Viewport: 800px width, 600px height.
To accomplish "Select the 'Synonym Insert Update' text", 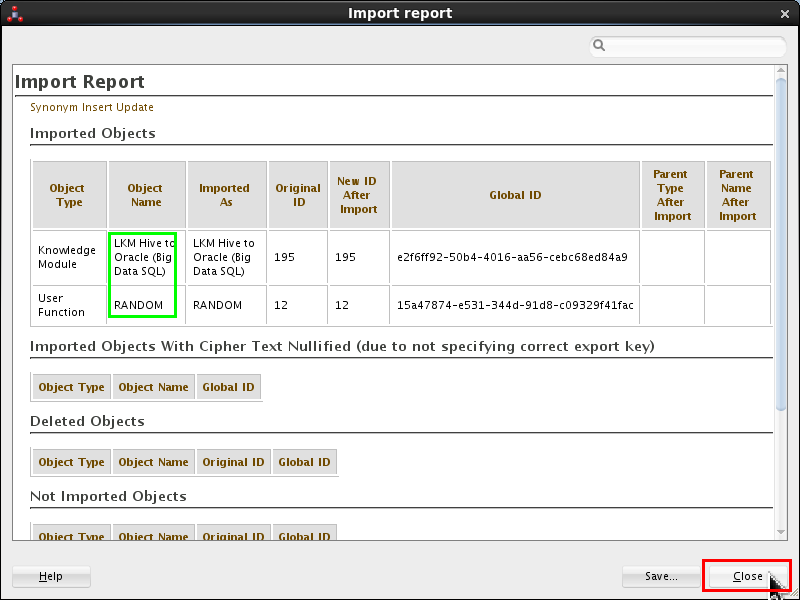I will [x=92, y=107].
